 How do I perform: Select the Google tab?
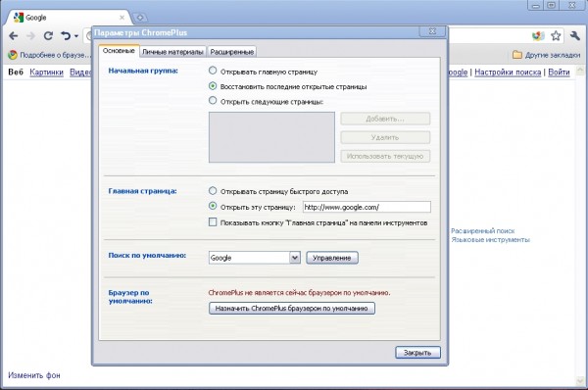(x=68, y=18)
